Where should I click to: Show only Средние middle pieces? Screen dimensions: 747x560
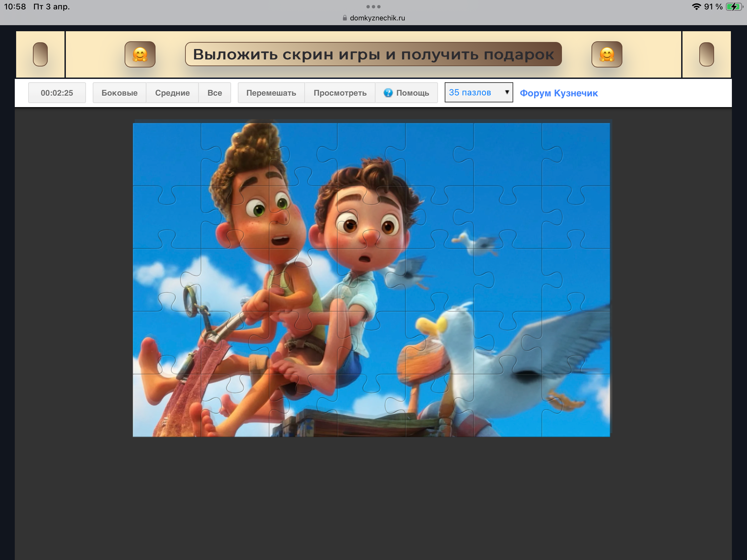[172, 93]
